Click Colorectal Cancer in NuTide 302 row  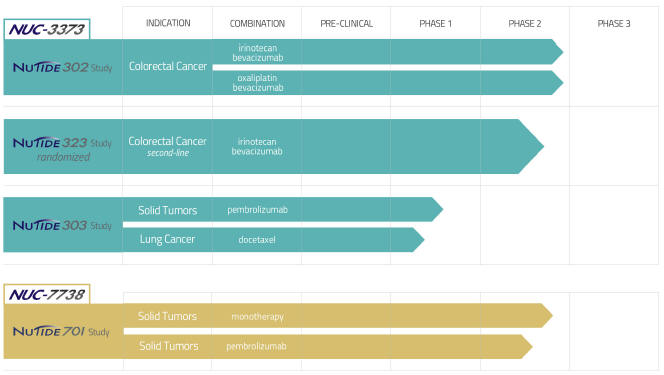[168, 66]
